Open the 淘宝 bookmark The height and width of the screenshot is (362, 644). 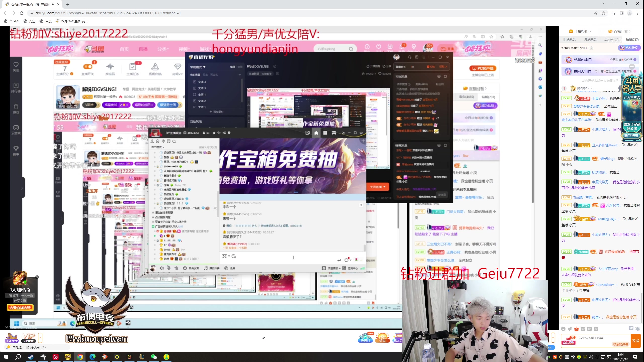tap(30, 21)
